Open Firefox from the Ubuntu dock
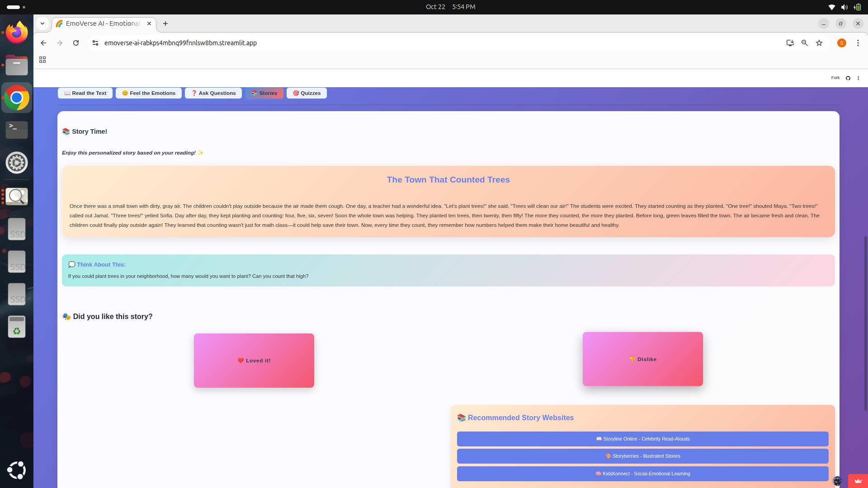 point(17,33)
